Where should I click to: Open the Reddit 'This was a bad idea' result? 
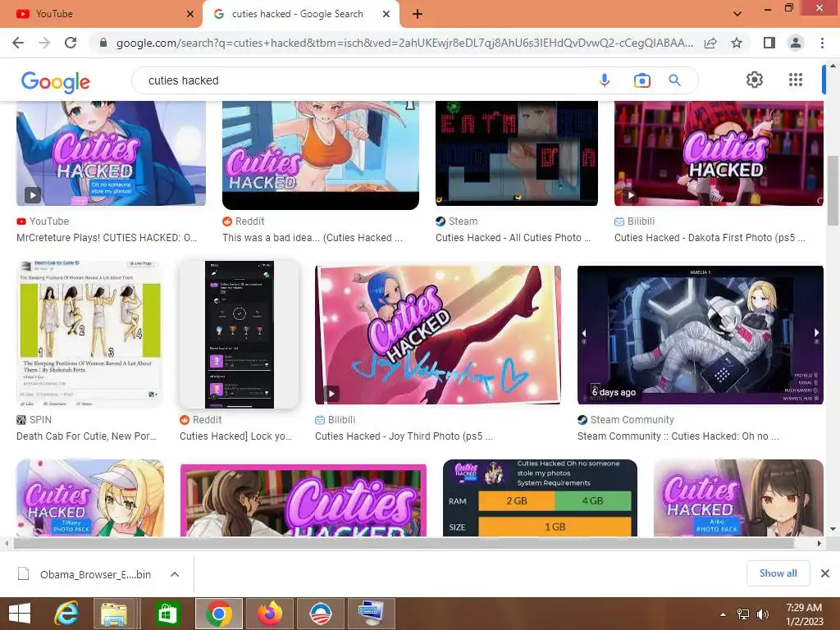pos(313,237)
